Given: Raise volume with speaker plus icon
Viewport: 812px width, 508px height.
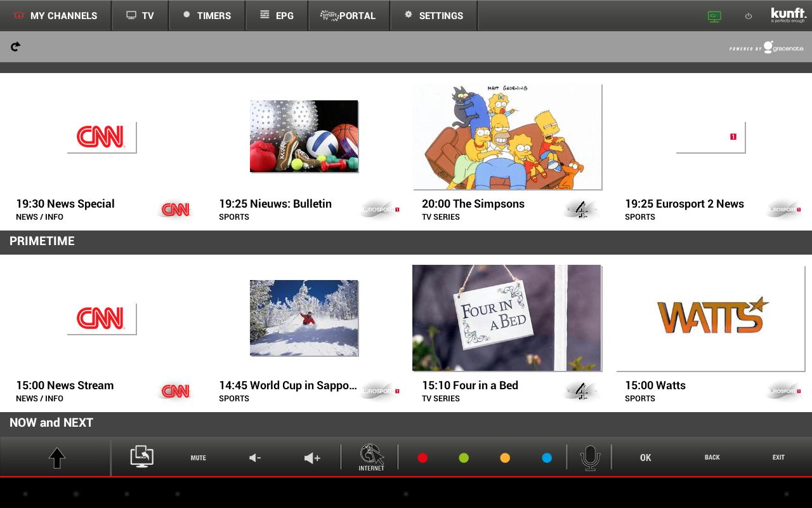Looking at the screenshot, I should (x=312, y=458).
